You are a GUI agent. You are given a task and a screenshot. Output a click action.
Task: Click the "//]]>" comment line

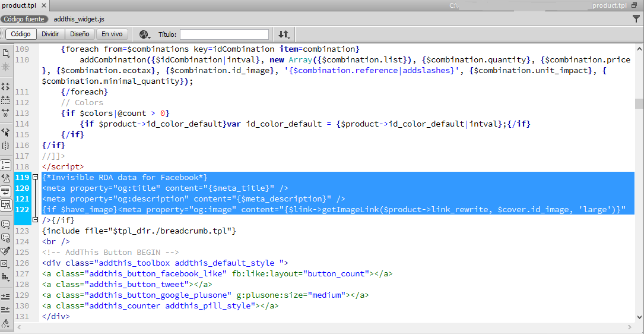(x=53, y=156)
